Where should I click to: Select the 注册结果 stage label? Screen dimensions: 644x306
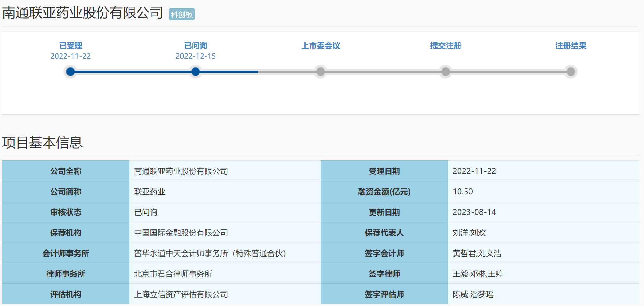tap(571, 46)
